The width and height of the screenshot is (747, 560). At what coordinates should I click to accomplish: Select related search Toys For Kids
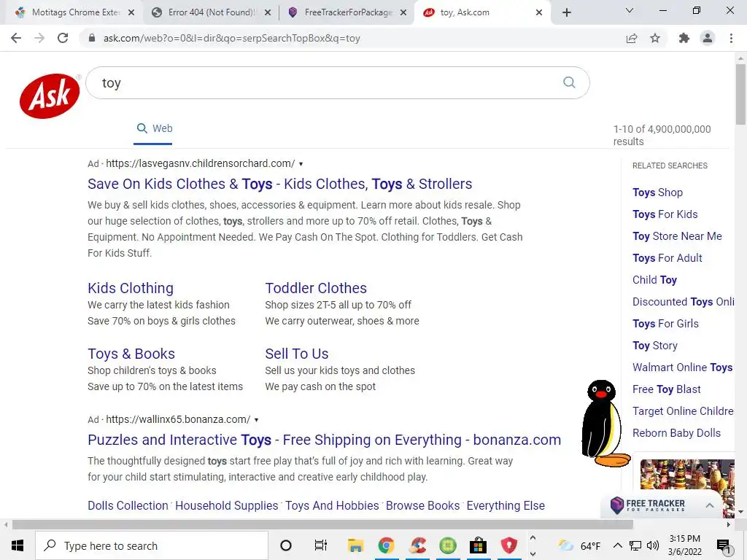pyautogui.click(x=665, y=214)
